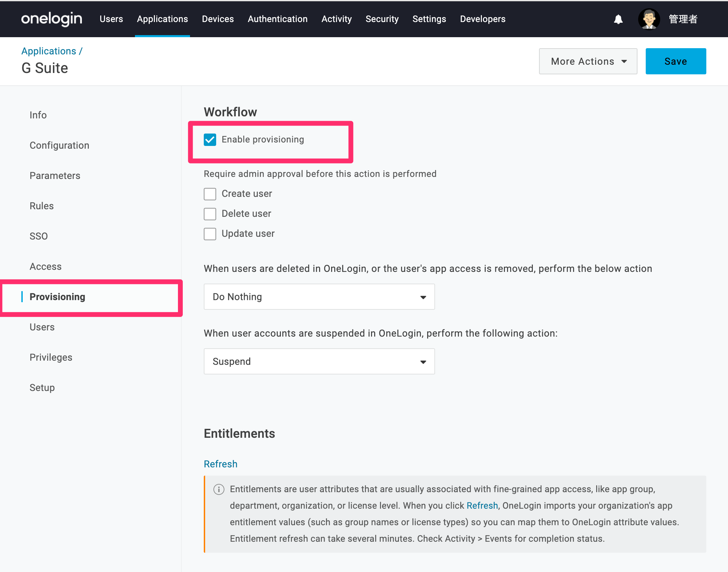Switch to the Privileges tab

point(51,357)
